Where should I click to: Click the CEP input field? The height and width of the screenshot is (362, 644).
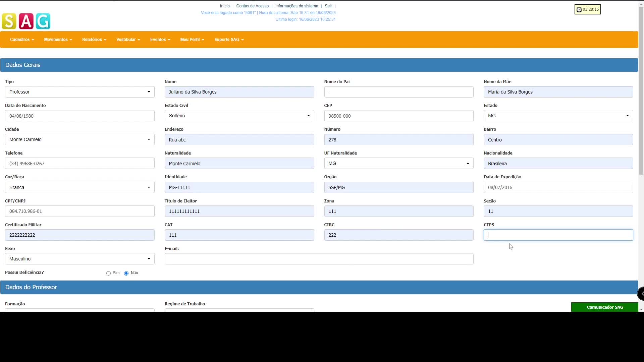pos(399,116)
